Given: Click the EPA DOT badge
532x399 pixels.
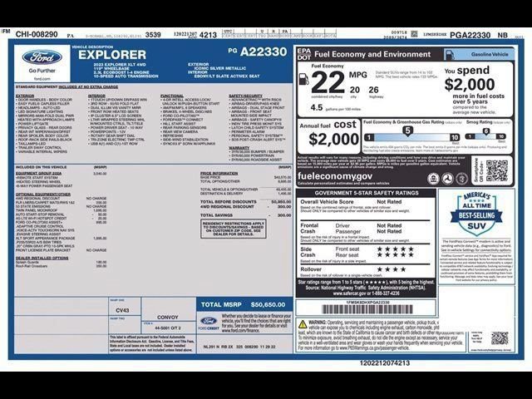Looking at the screenshot, I should tap(304, 54).
